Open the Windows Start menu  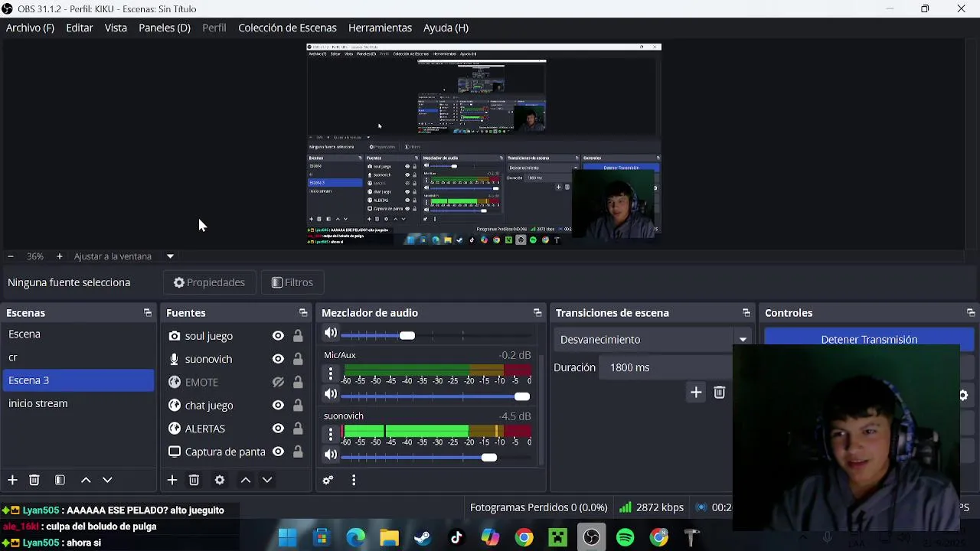pos(288,538)
